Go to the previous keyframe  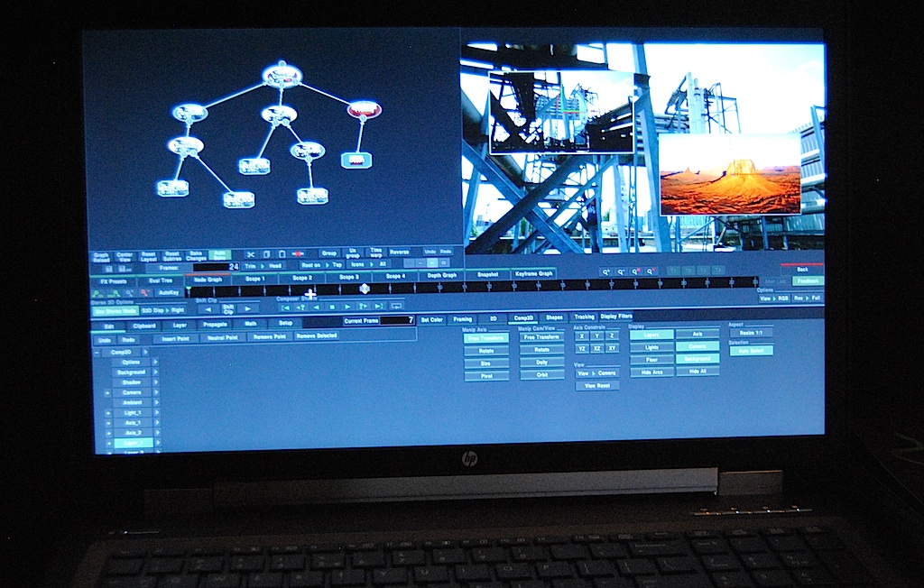click(300, 307)
